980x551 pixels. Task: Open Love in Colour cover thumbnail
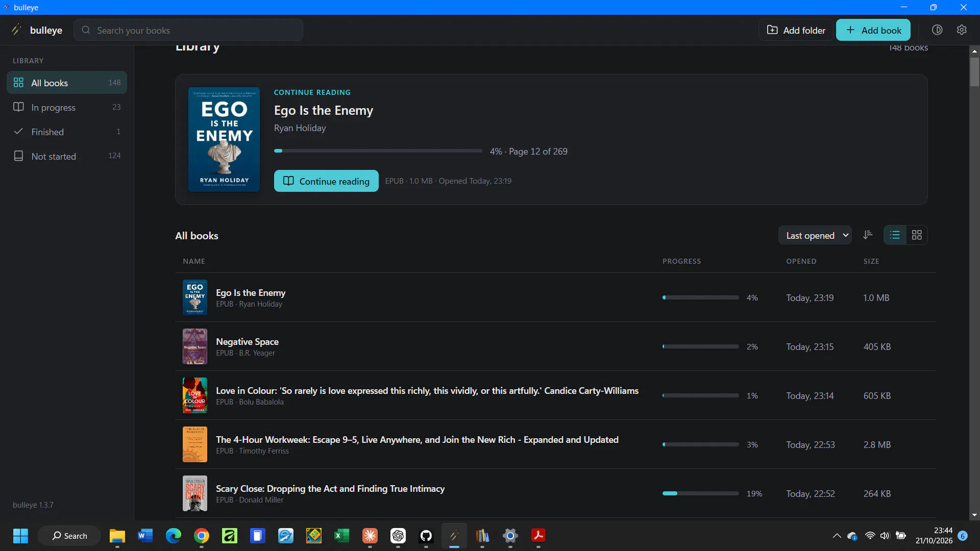pos(195,395)
